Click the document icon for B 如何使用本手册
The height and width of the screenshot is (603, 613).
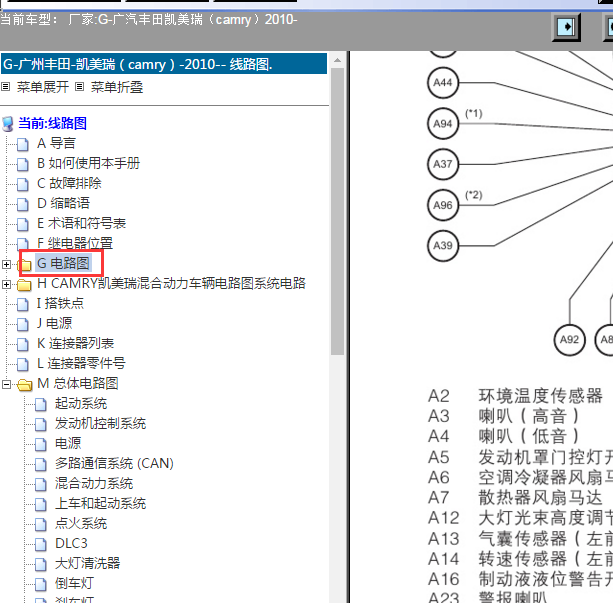coord(23,164)
